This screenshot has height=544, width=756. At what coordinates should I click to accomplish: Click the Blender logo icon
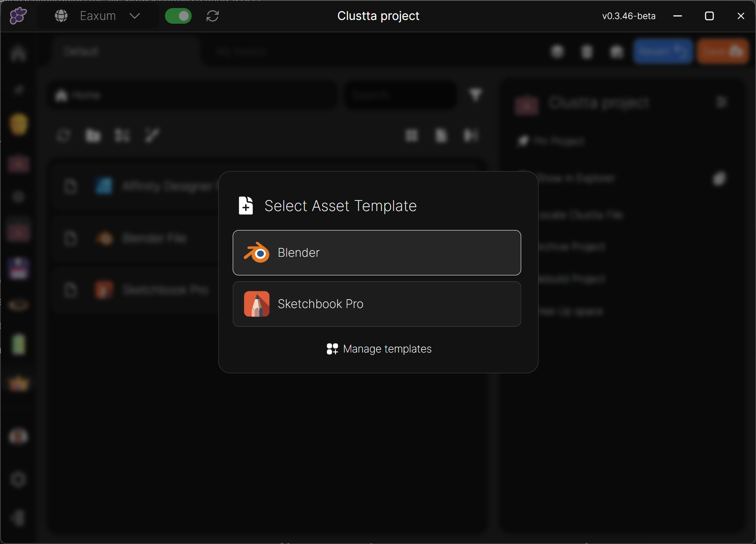tap(257, 253)
